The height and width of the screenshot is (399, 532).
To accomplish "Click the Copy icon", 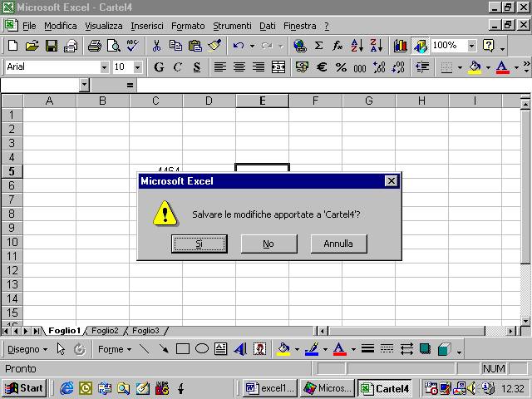I will 175,46.
